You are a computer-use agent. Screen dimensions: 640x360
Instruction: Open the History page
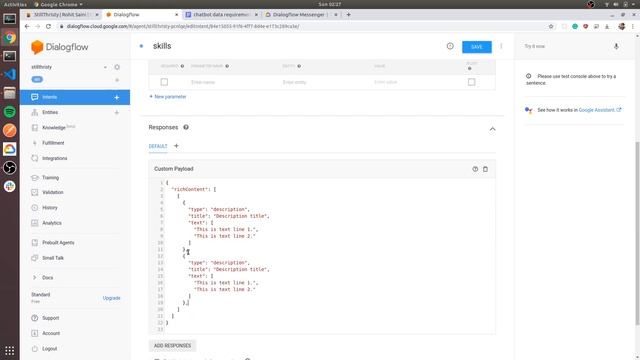point(50,208)
